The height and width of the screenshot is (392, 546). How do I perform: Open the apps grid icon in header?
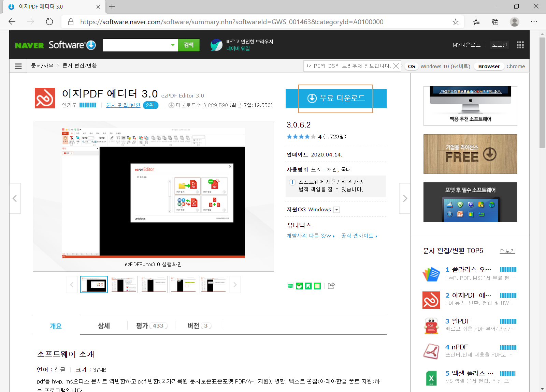pyautogui.click(x=520, y=45)
